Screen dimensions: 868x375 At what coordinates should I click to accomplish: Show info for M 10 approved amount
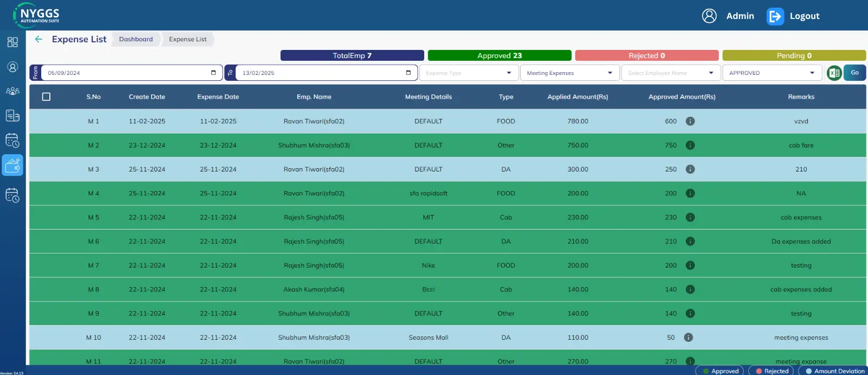[x=688, y=338]
